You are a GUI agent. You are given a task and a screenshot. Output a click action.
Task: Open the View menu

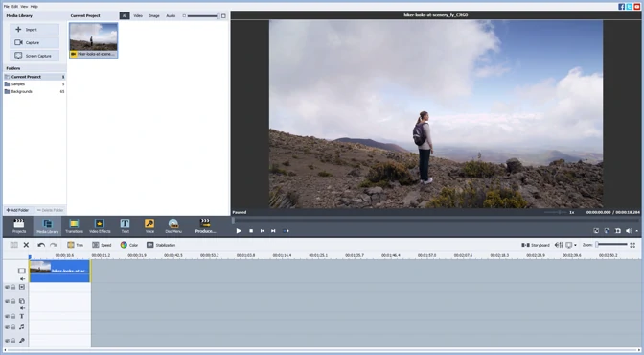pyautogui.click(x=24, y=6)
